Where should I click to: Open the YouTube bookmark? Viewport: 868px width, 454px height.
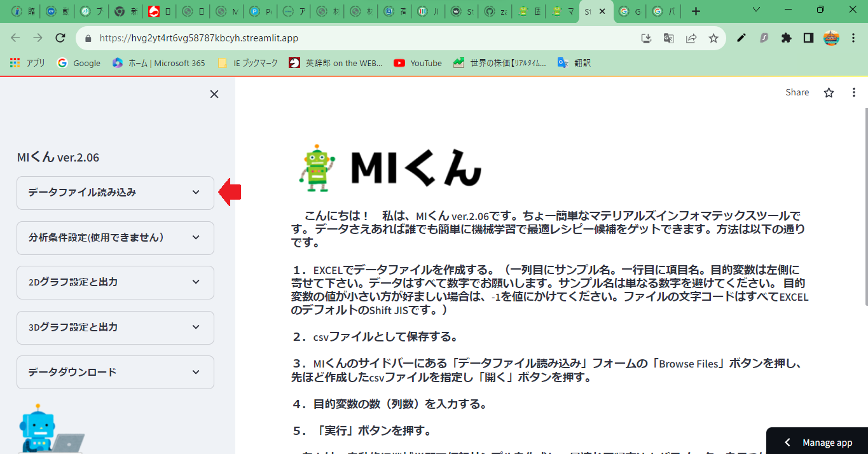[418, 63]
